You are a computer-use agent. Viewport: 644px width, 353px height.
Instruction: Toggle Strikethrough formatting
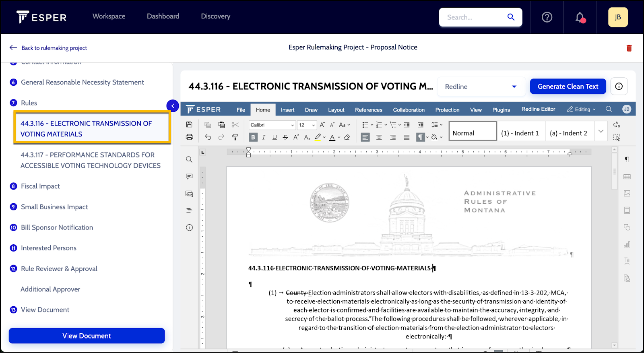tap(285, 137)
